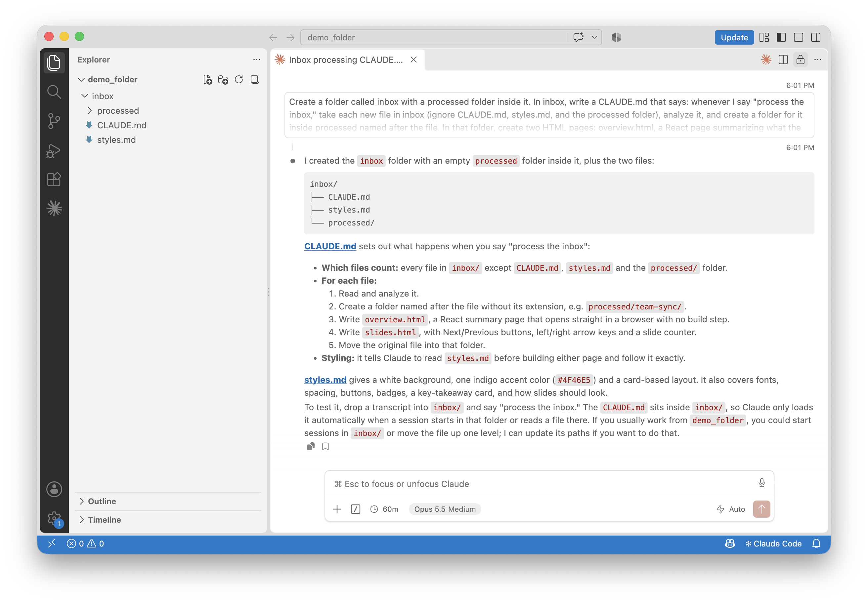Click the Update button
Screen dimensions: 868x603
(x=734, y=37)
